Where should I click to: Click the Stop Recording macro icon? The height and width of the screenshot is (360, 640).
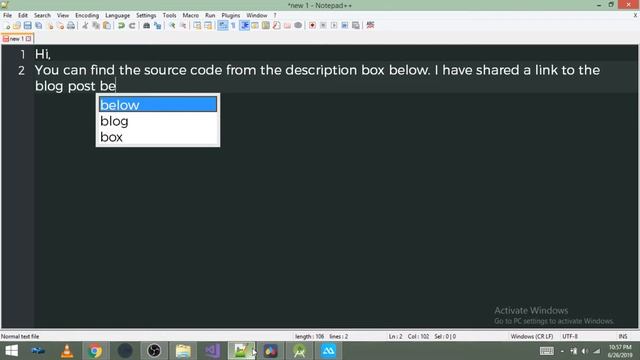(x=323, y=25)
